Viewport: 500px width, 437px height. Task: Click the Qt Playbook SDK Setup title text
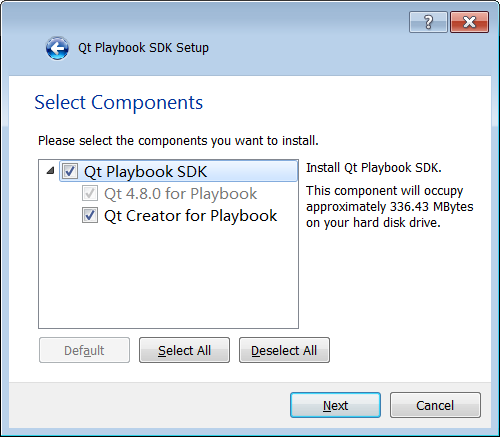[143, 48]
